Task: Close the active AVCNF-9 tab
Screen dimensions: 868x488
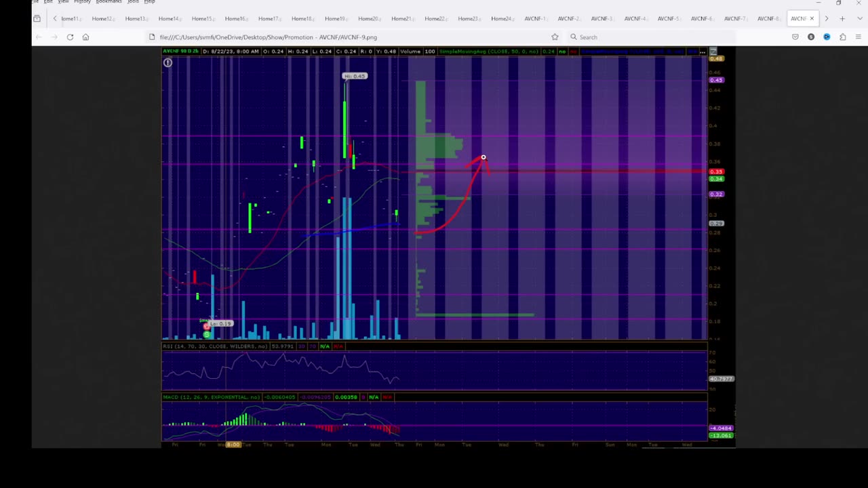Action: coord(812,18)
